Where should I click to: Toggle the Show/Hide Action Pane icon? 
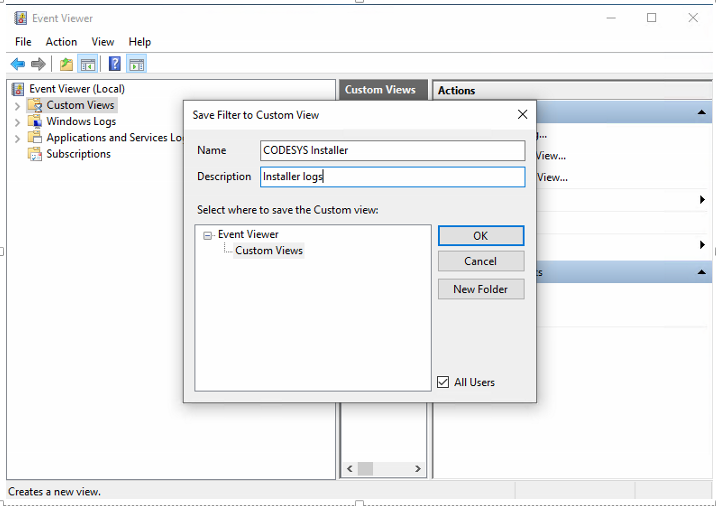[x=137, y=64]
